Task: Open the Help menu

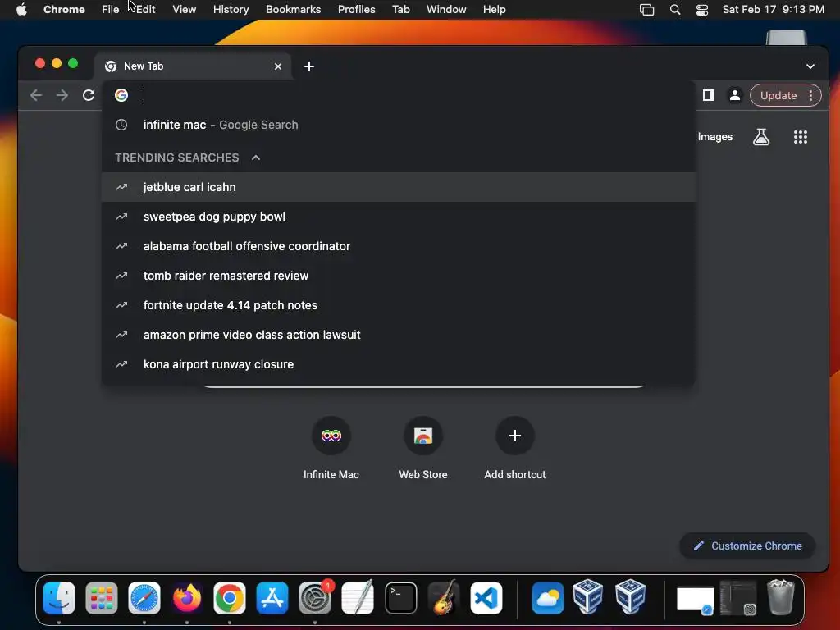Action: [494, 10]
